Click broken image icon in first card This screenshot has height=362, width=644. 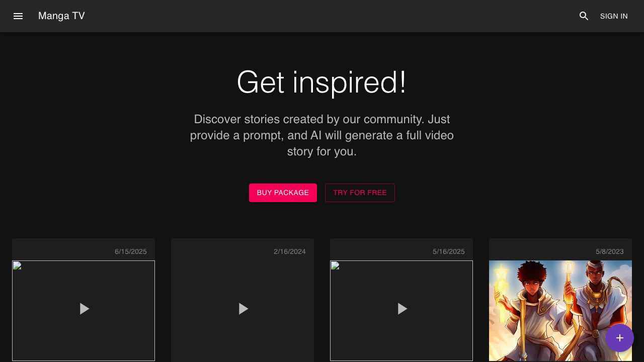[x=17, y=266]
